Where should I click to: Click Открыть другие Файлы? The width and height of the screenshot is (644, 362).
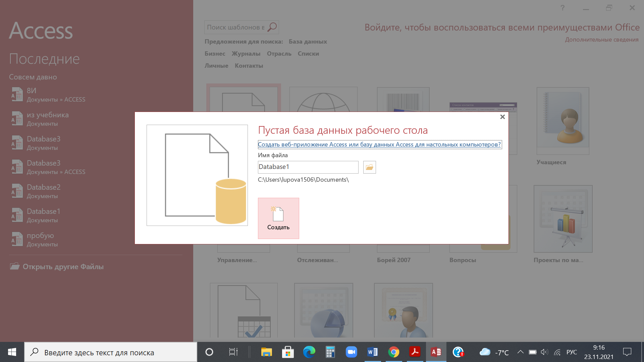(x=57, y=266)
